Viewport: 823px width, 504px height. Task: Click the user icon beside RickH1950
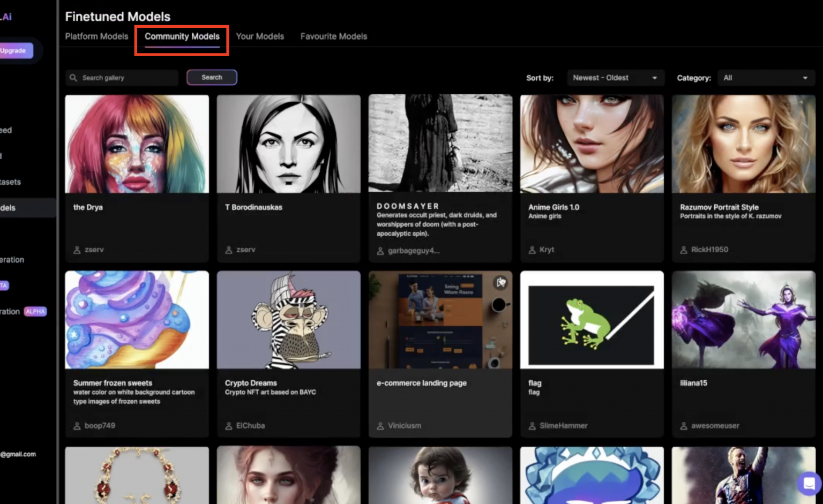684,250
